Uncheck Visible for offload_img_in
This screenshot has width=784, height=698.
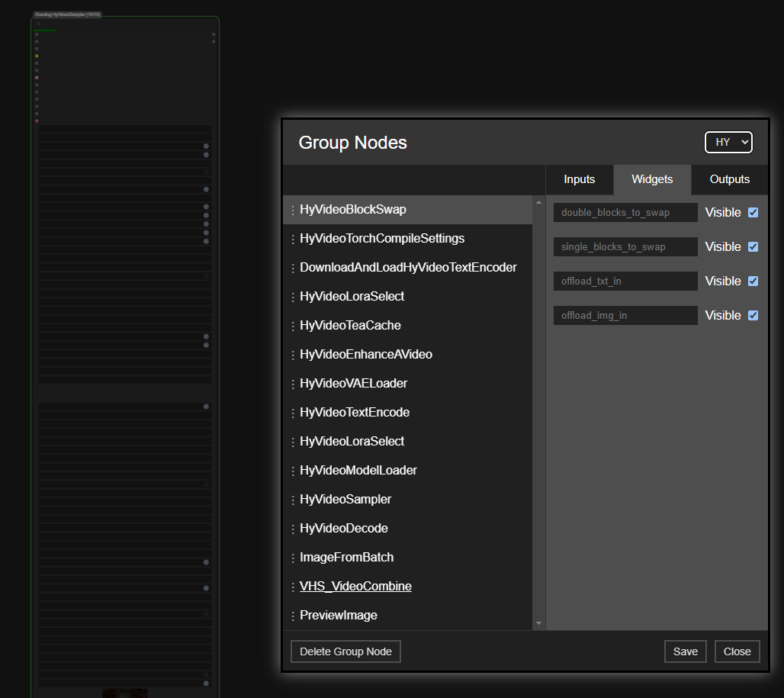[753, 316]
